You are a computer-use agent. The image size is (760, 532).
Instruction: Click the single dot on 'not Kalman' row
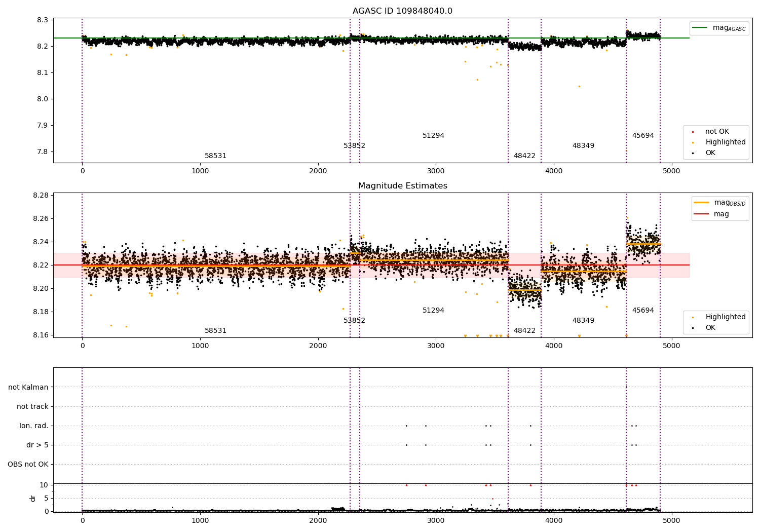626,387
